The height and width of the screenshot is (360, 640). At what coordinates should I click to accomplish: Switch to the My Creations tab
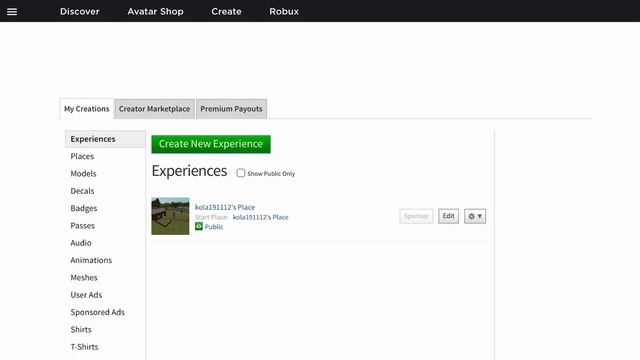click(87, 109)
